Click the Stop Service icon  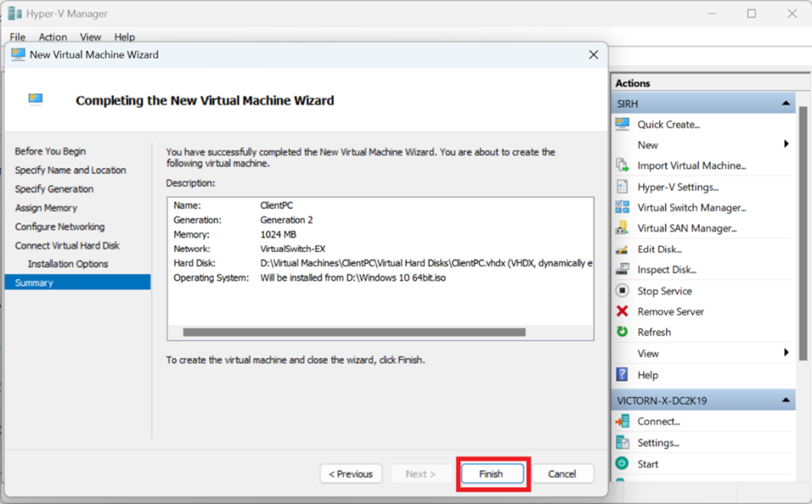pos(622,291)
